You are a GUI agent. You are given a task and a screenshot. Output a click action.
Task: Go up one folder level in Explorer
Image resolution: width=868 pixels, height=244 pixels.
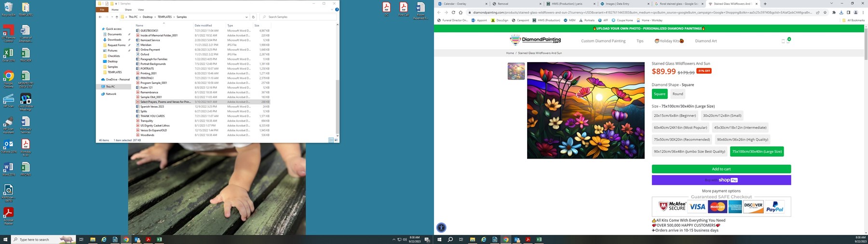[117, 17]
